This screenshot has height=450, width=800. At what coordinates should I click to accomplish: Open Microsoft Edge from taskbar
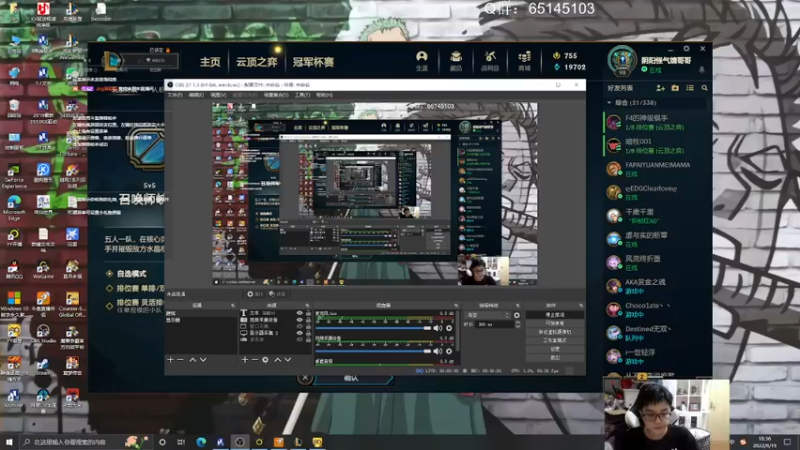[x=201, y=442]
